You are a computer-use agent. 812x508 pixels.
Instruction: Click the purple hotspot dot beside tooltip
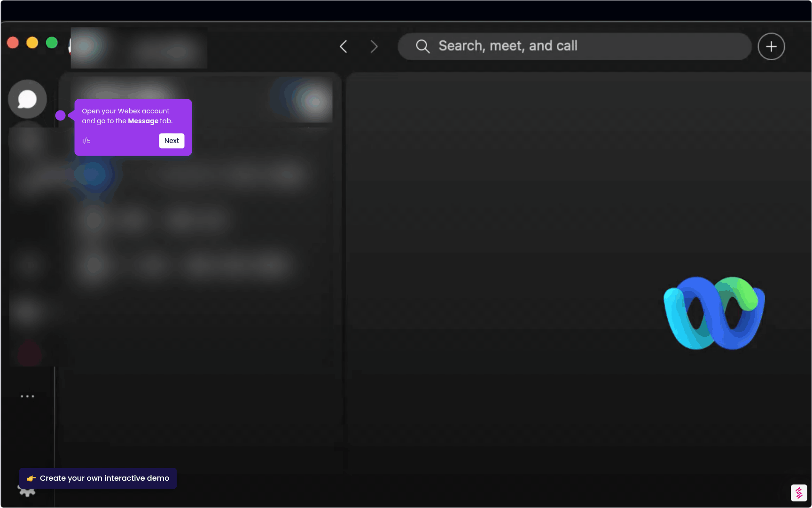click(x=60, y=115)
